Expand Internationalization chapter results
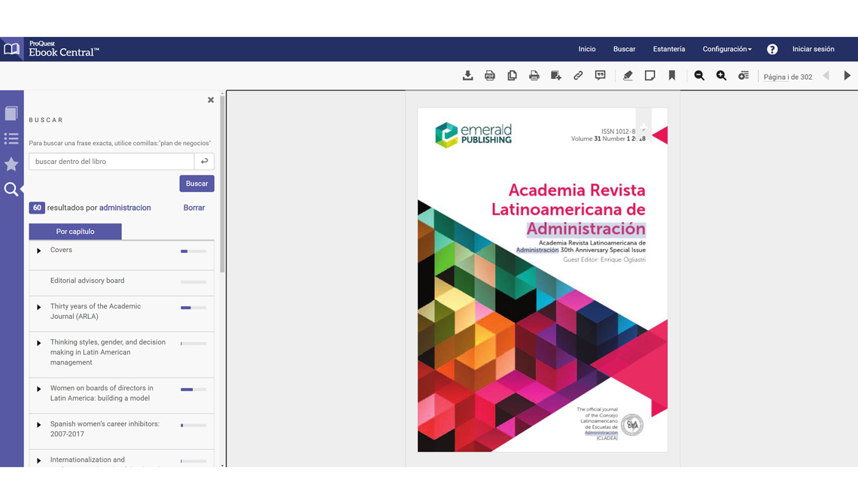This screenshot has width=858, height=504. (39, 461)
